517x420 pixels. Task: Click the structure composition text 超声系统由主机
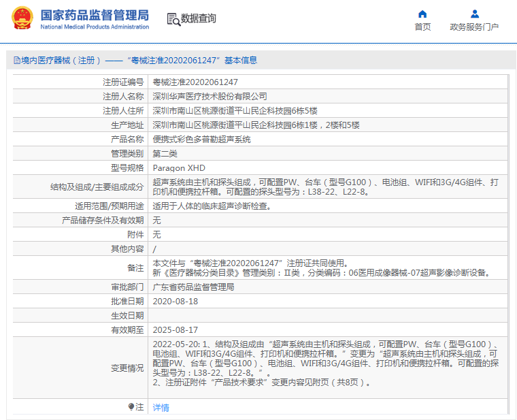(325, 187)
